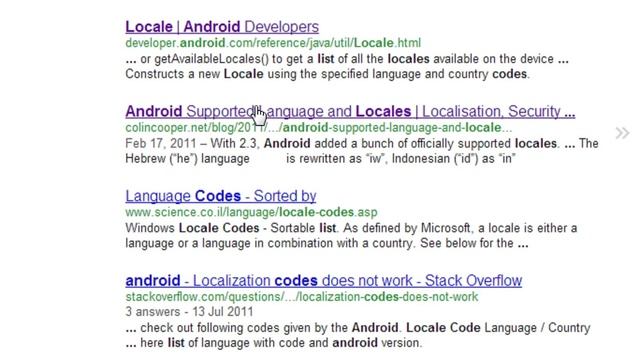640x360 pixels.
Task: Click the stackoverflow.com questions URL text
Action: pos(302,297)
